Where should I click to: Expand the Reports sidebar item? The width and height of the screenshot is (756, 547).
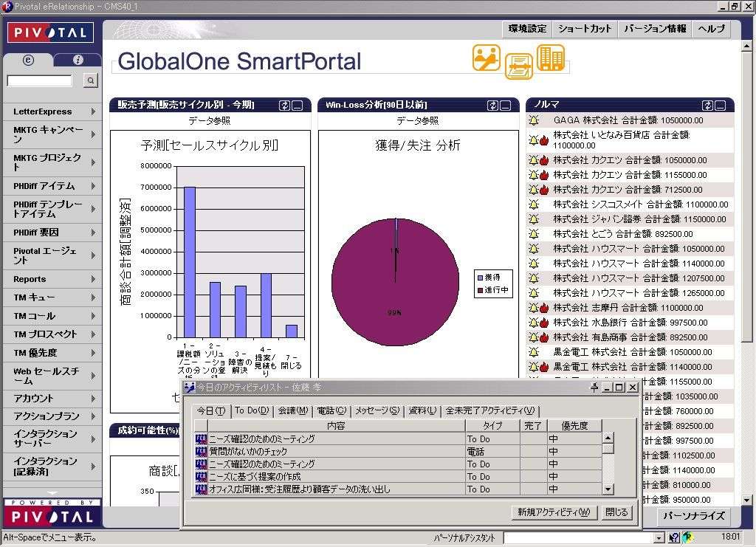(92, 278)
